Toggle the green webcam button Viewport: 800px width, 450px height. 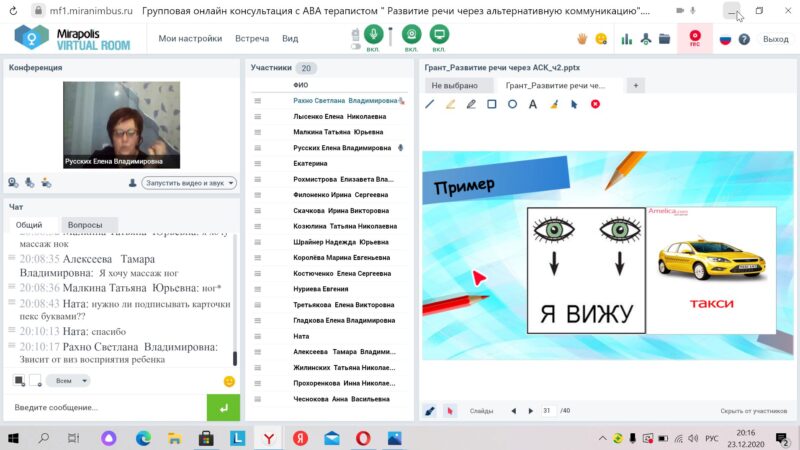pyautogui.click(x=411, y=34)
